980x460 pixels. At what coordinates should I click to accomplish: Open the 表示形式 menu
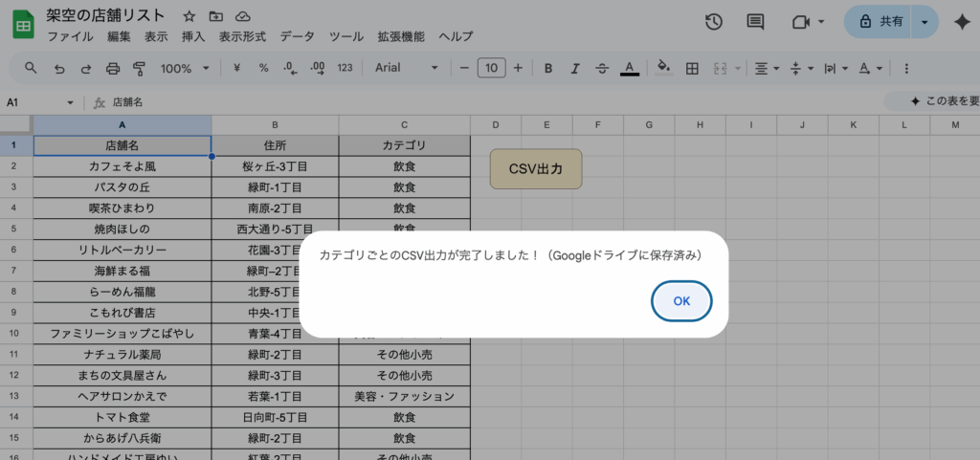pos(242,36)
